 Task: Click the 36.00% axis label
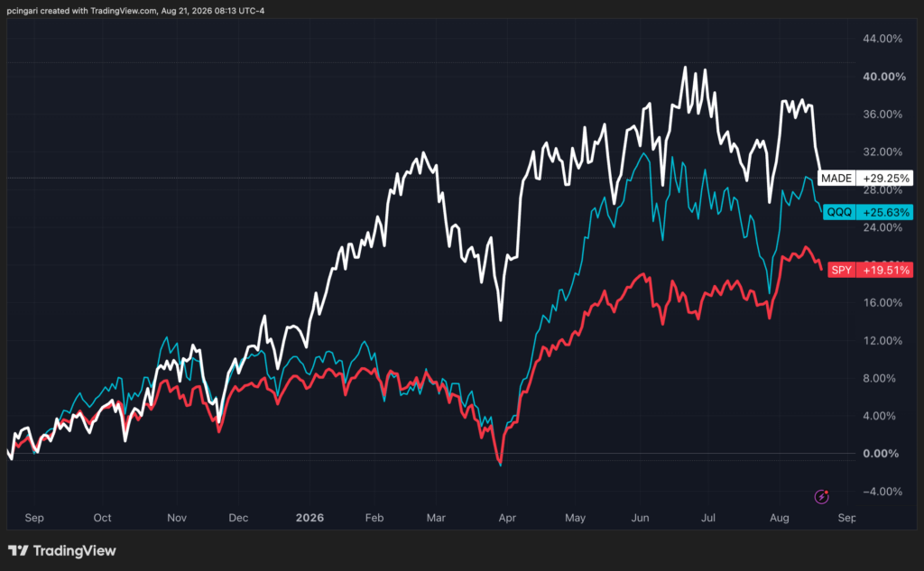[x=882, y=115]
